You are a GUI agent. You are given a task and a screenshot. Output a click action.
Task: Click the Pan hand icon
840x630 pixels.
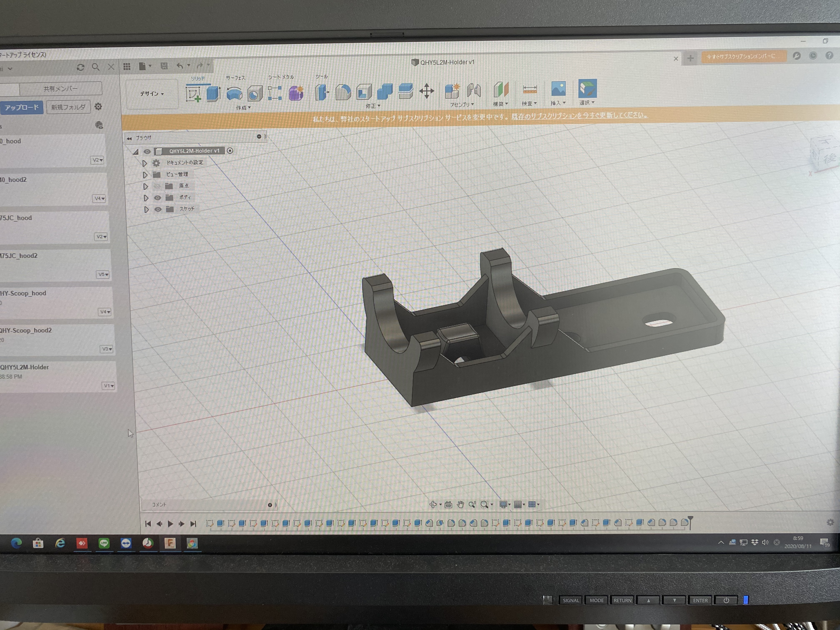click(460, 504)
